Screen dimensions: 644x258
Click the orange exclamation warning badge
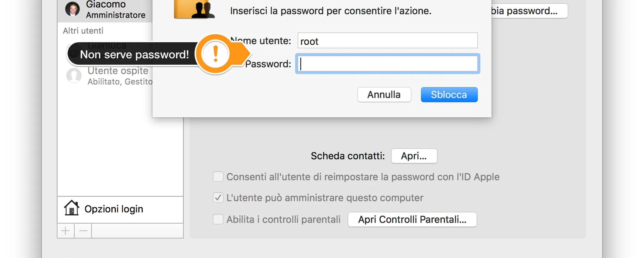click(215, 54)
